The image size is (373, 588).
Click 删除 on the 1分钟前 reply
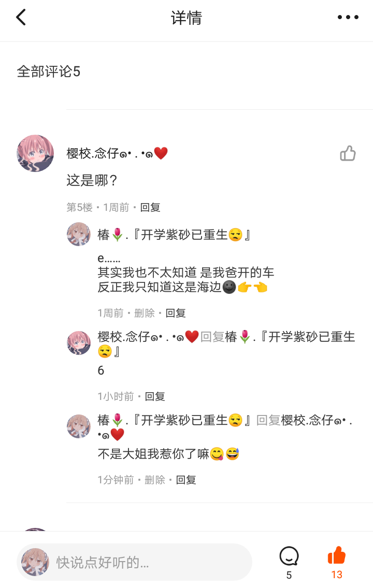point(155,480)
